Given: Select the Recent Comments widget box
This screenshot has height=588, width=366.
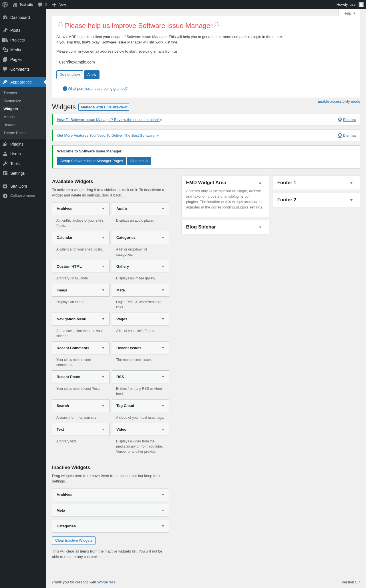Looking at the screenshot, I should pos(81,348).
